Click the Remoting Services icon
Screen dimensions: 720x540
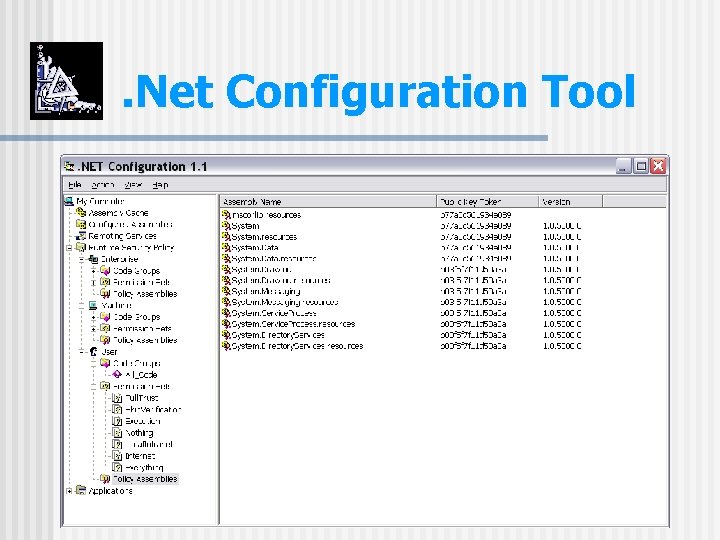(x=81, y=236)
